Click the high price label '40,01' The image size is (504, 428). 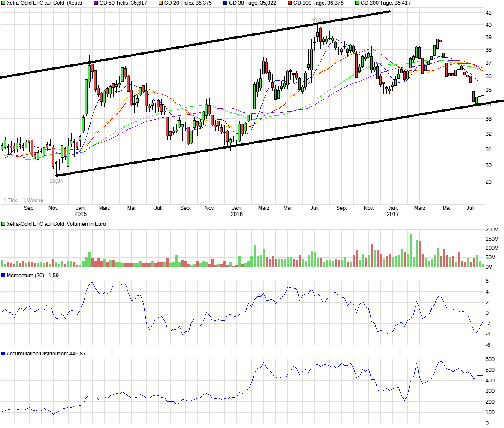[317, 21]
